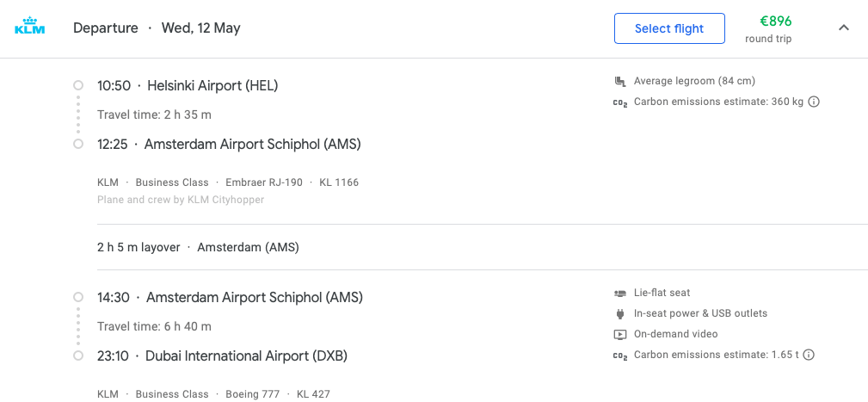The width and height of the screenshot is (868, 402).
Task: Click CO2 icon for Helsinki–Amsterdam leg
Action: pos(620,102)
